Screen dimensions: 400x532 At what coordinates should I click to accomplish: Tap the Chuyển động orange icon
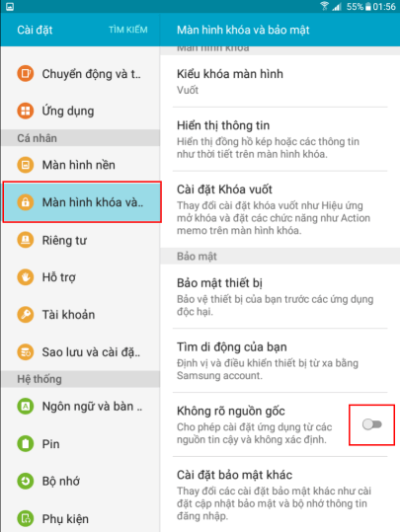tap(26, 73)
